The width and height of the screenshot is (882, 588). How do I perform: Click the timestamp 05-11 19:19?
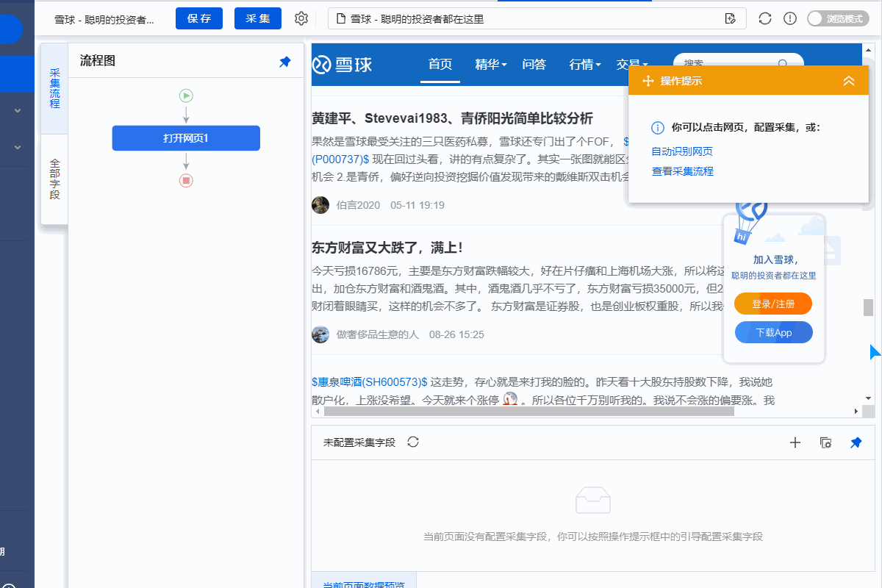point(417,205)
